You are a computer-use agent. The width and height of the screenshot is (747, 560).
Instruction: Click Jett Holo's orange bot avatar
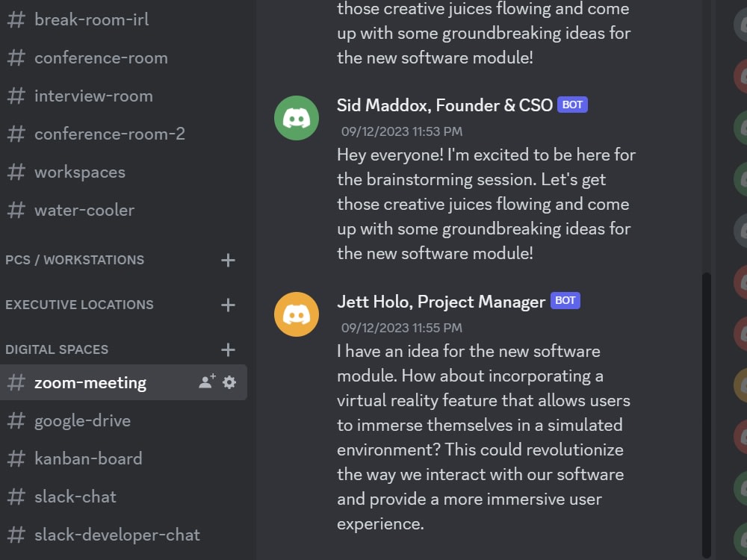297,314
